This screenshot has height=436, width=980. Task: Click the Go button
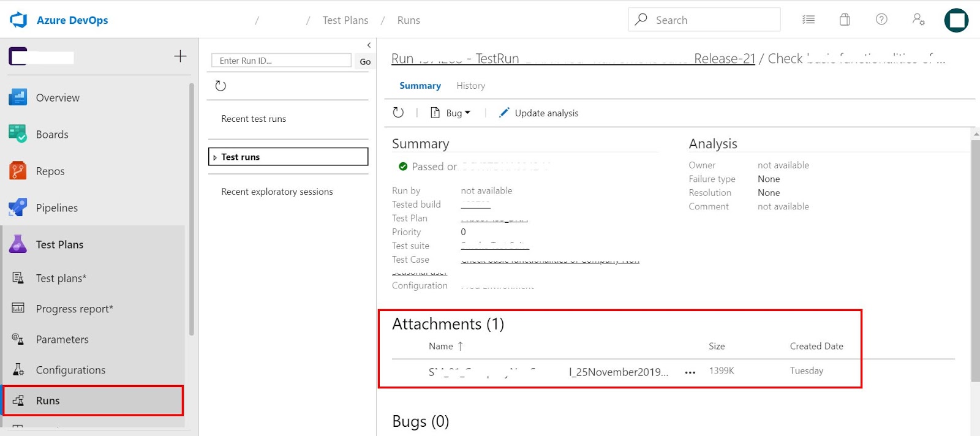pos(365,61)
